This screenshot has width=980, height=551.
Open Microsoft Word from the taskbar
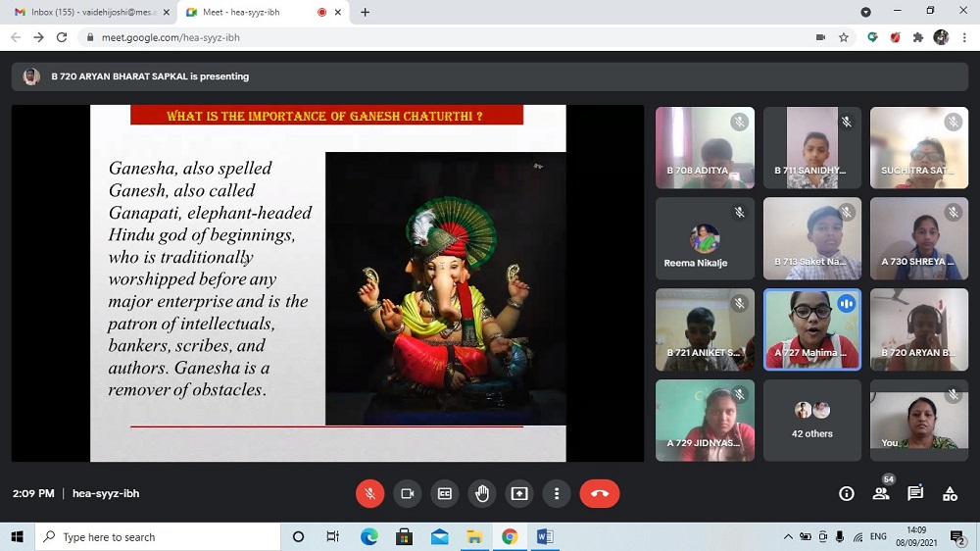545,536
